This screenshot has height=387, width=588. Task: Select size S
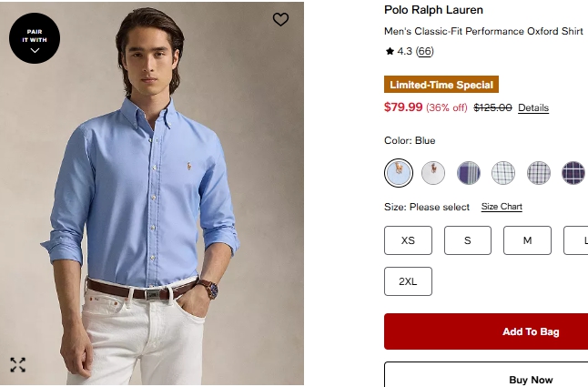[x=468, y=240]
